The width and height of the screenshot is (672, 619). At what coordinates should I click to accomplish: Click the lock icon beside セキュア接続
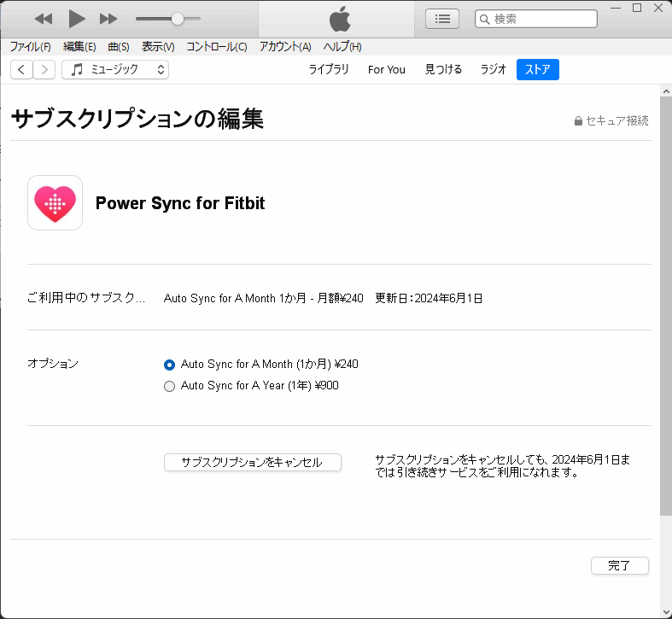pyautogui.click(x=578, y=121)
